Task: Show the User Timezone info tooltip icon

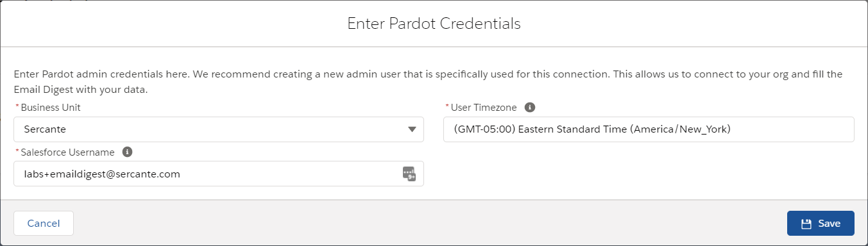Action: (x=530, y=108)
